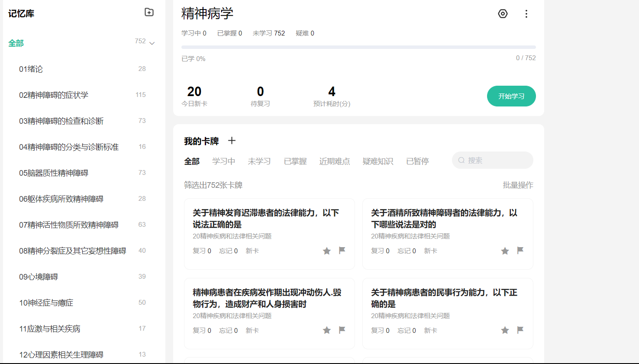Star the 关于精神病患者的民事行为能力 card
The image size is (639, 364).
[505, 331]
